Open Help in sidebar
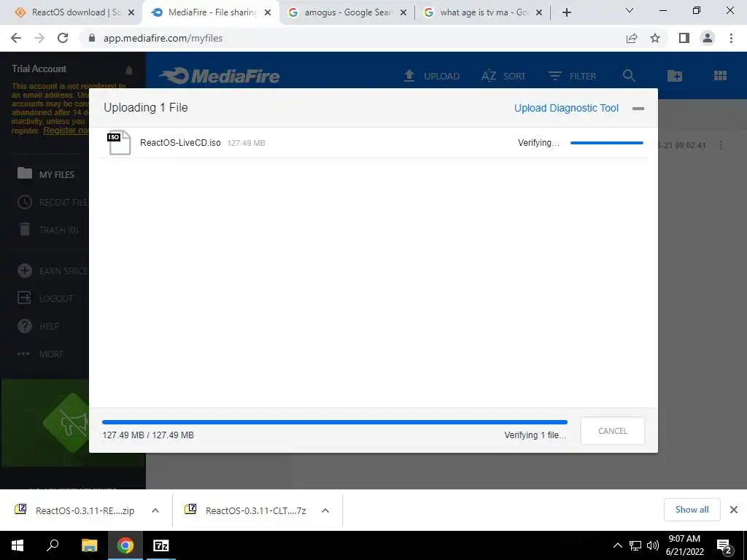The image size is (747, 560). point(38,326)
